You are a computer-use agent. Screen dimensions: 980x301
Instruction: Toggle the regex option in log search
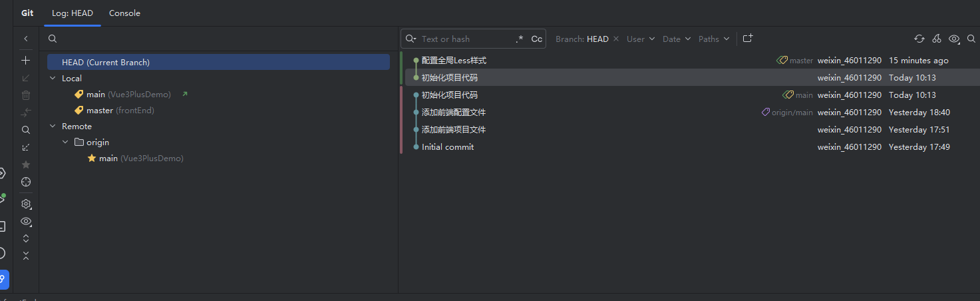pyautogui.click(x=520, y=39)
